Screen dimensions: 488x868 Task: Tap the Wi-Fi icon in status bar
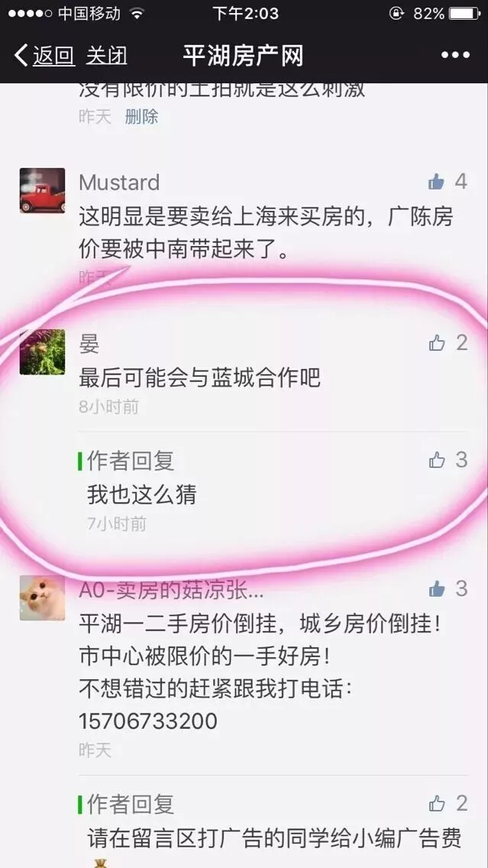[x=137, y=13]
